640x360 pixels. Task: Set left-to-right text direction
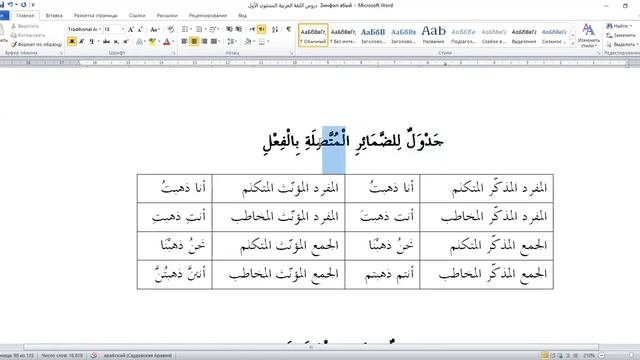click(x=252, y=29)
